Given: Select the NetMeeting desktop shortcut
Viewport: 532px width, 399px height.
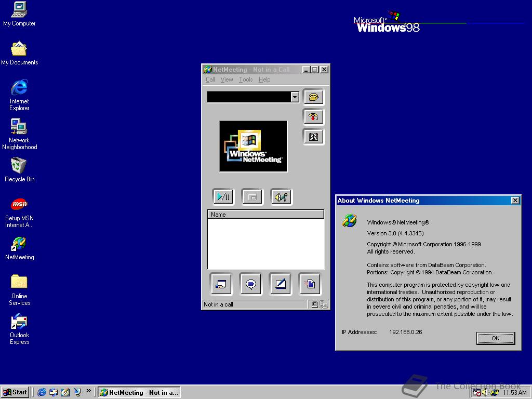Looking at the screenshot, I should [x=19, y=248].
